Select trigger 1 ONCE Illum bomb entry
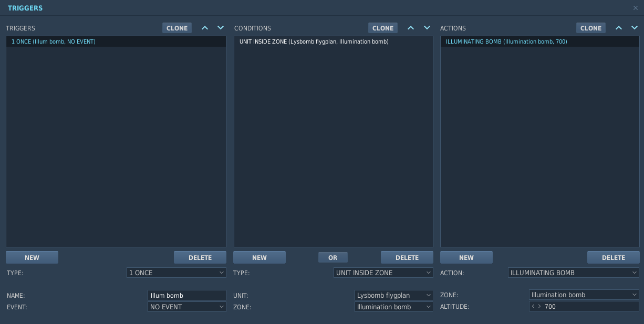Viewport: 644px width, 324px height. click(116, 41)
